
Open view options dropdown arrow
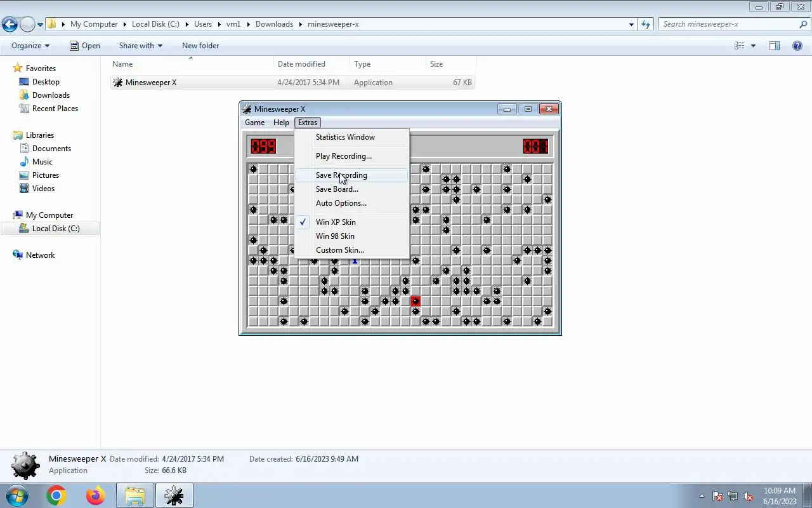[x=754, y=46]
